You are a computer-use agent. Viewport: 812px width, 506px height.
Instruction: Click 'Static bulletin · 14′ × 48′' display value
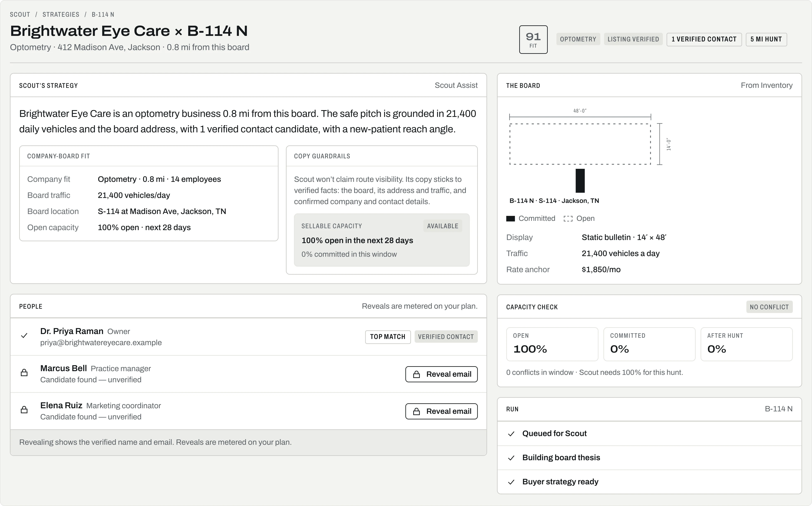(624, 238)
